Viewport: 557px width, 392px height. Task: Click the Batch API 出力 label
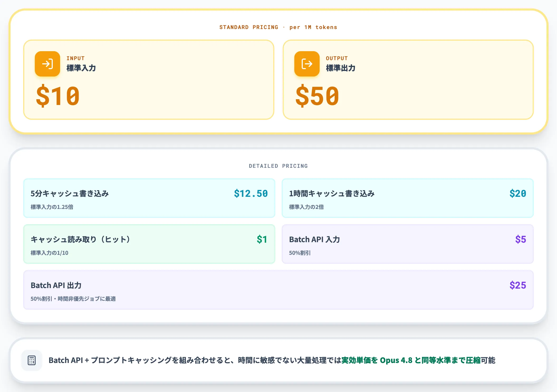point(56,285)
